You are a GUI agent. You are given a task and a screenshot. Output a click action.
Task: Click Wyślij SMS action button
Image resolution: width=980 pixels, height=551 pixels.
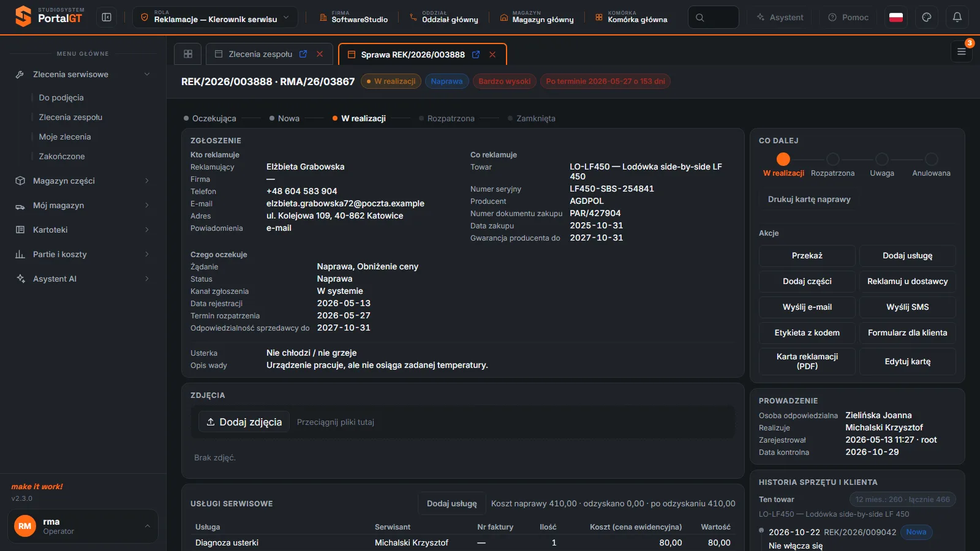[x=908, y=307]
